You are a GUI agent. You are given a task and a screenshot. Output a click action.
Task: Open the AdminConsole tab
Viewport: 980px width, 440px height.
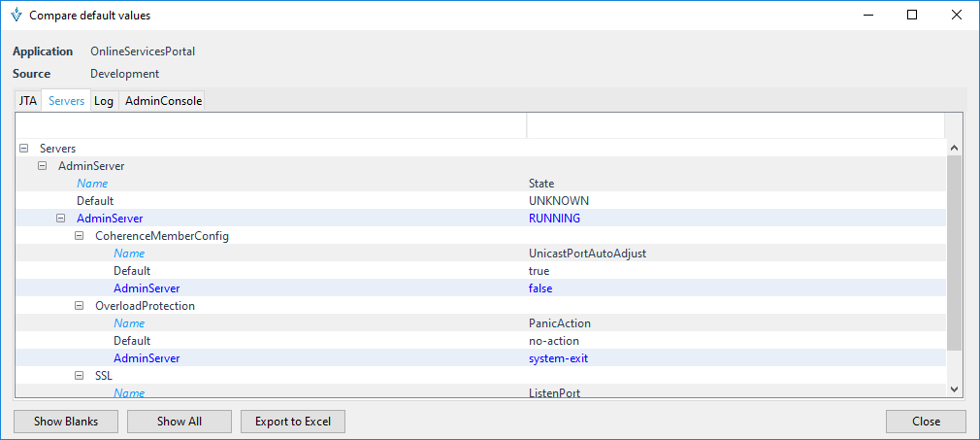tap(163, 101)
